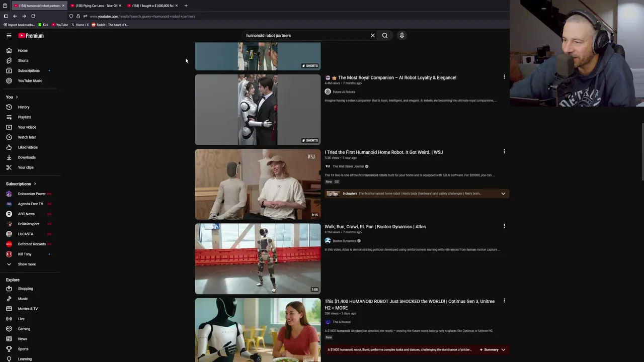Screen dimensions: 644x362
Task: Go forward with browser forward arrow
Action: [24, 16]
